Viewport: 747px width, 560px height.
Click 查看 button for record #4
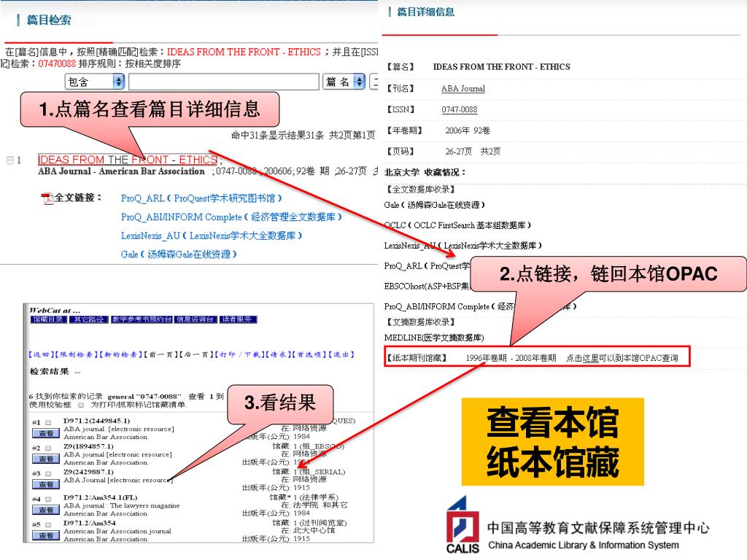tap(46, 510)
